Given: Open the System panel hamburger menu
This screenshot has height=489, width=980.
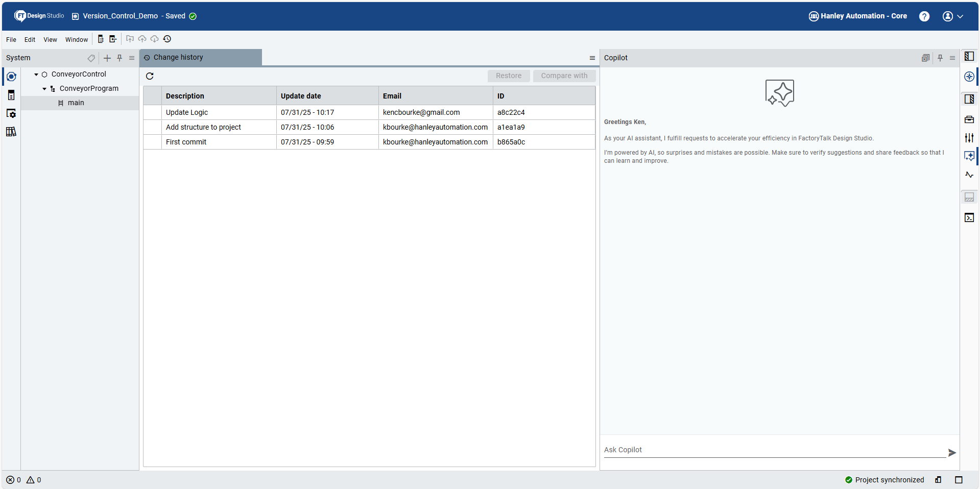Looking at the screenshot, I should pyautogui.click(x=132, y=58).
